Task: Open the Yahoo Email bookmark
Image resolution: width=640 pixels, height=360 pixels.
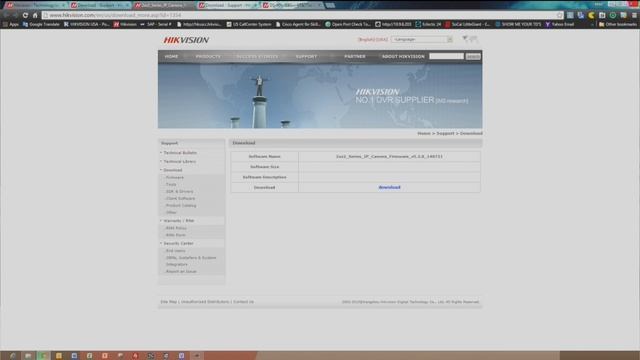Action: [560, 24]
